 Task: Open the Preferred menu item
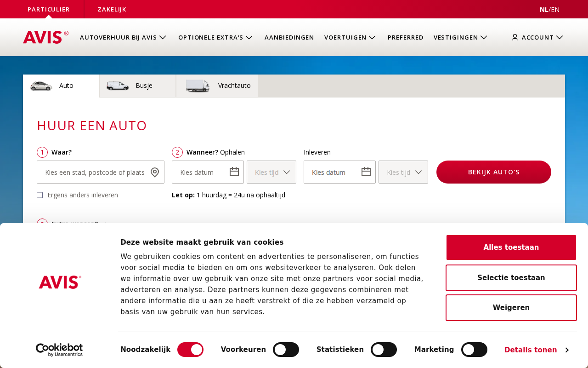click(x=406, y=37)
